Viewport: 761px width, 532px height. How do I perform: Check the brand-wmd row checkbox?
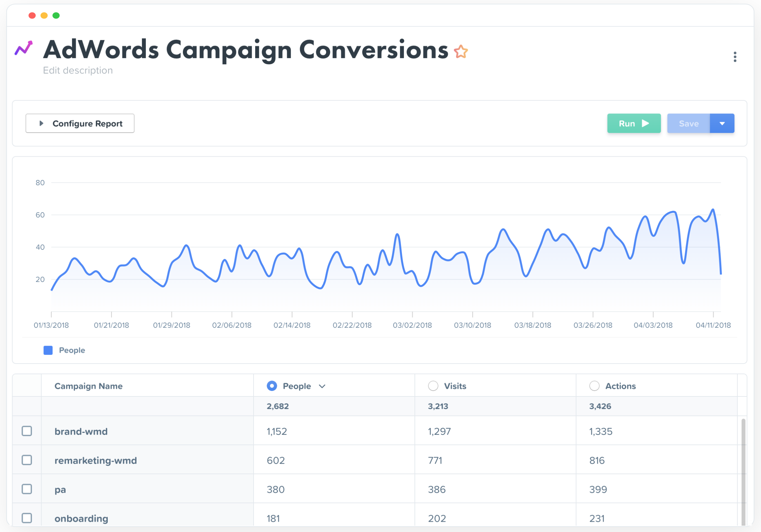[x=27, y=431]
